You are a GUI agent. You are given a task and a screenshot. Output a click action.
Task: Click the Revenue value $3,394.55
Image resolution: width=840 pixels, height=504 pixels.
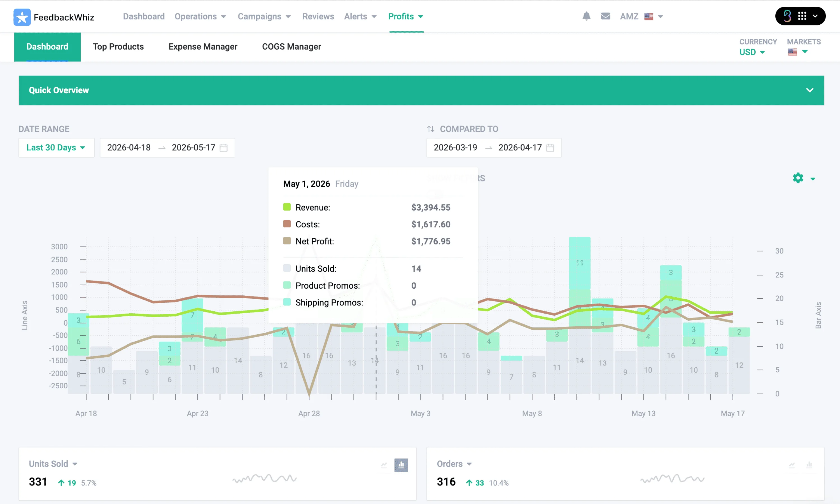(431, 207)
